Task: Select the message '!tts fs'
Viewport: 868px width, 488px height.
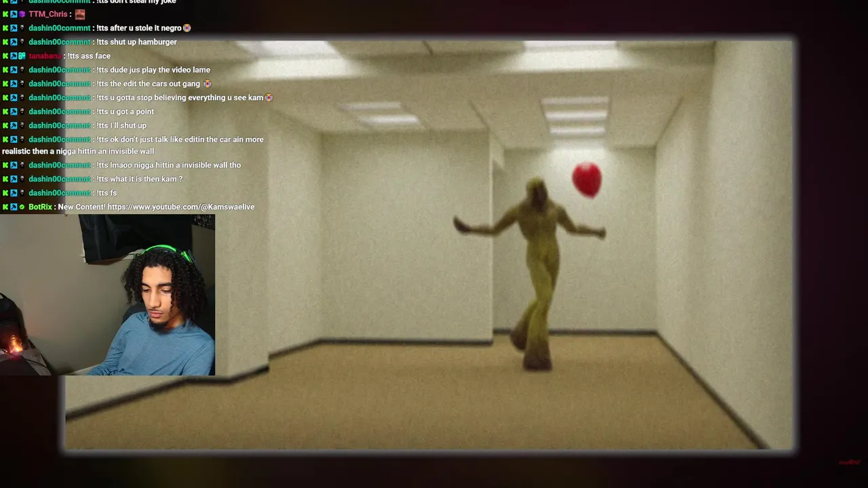Action: [106, 193]
